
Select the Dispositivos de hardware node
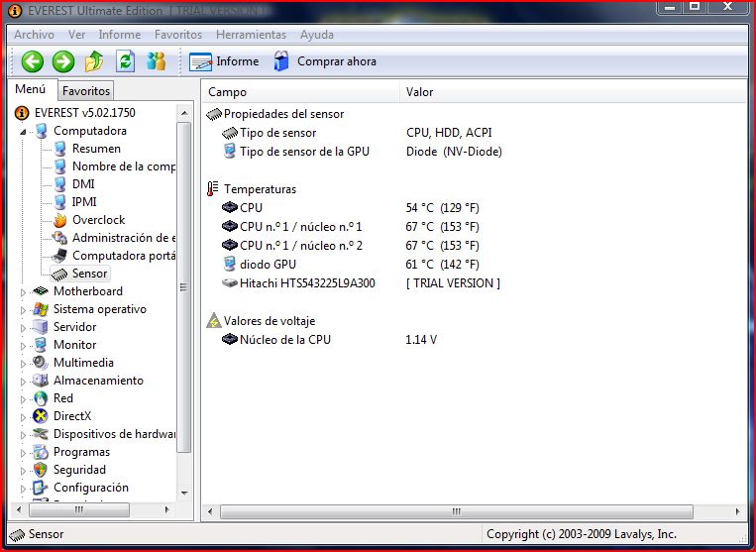click(114, 434)
